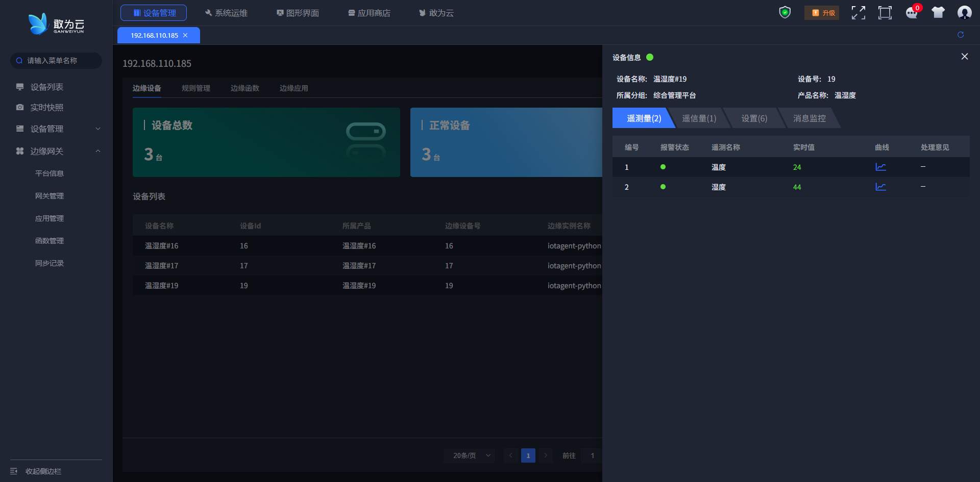
Task: Click alarm status dot for 湿度
Action: (x=663, y=187)
